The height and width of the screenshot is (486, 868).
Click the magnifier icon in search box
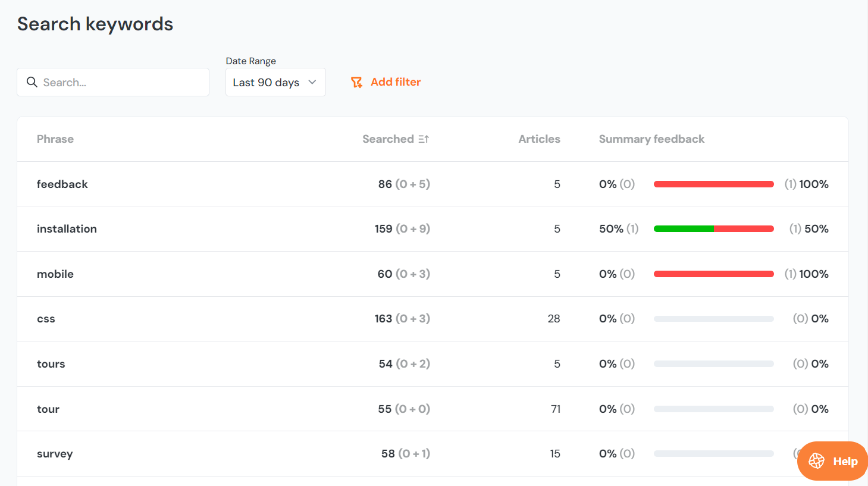(32, 82)
